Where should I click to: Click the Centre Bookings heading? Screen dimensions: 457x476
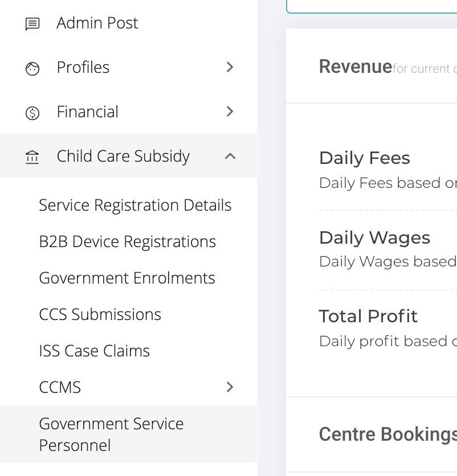coord(387,434)
